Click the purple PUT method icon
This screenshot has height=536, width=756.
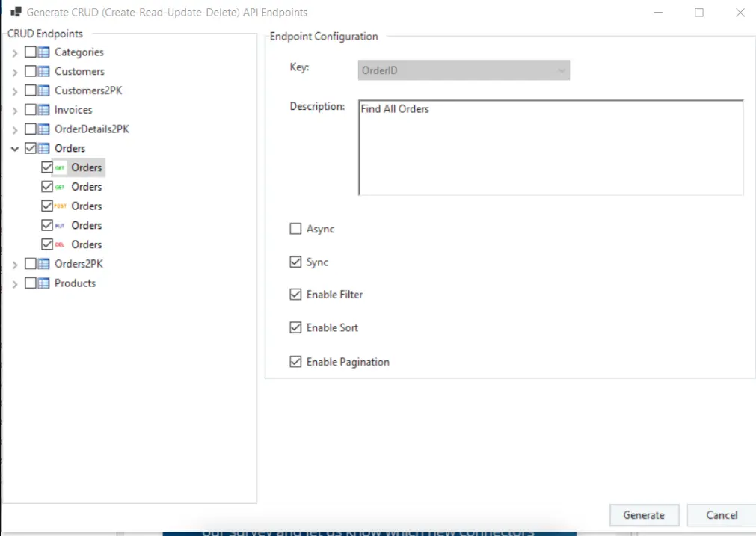[60, 226]
